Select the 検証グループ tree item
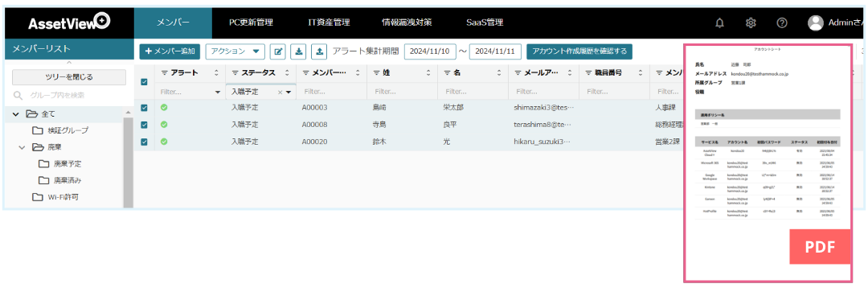Image resolution: width=868 pixels, height=292 pixels. tap(68, 131)
